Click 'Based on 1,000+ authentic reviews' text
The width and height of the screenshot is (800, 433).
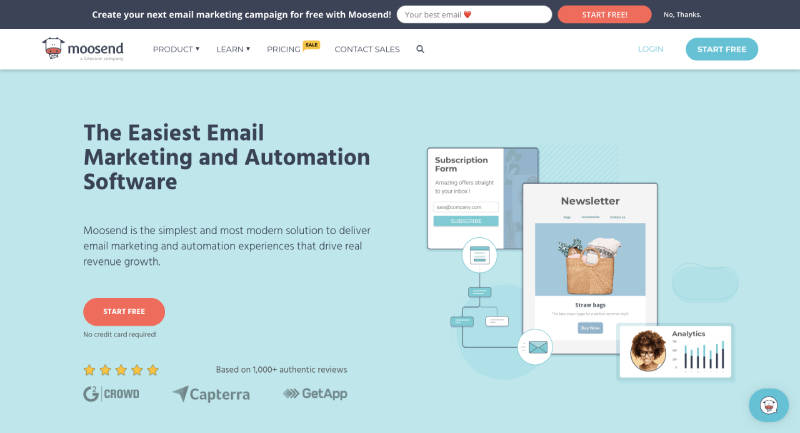(281, 370)
